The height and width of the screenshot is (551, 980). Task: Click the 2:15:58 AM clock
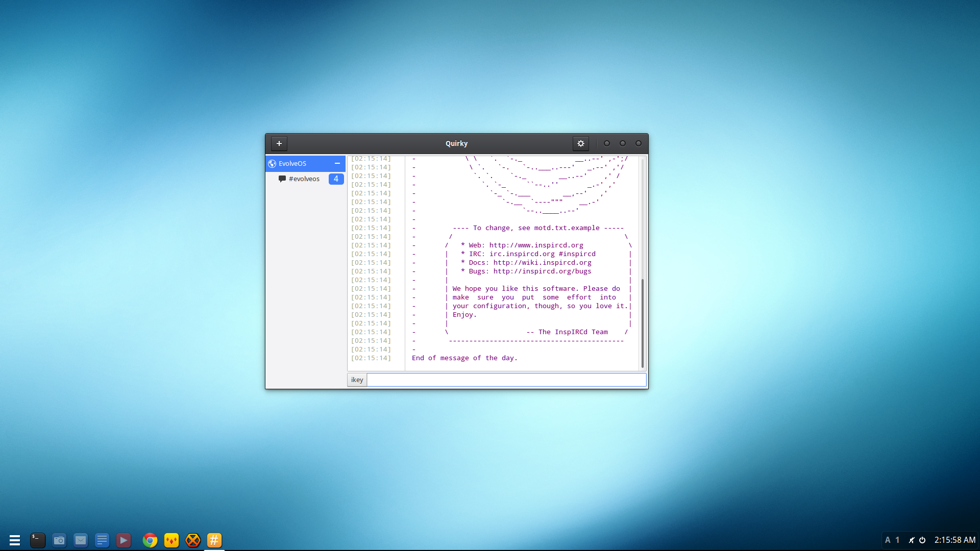point(955,540)
